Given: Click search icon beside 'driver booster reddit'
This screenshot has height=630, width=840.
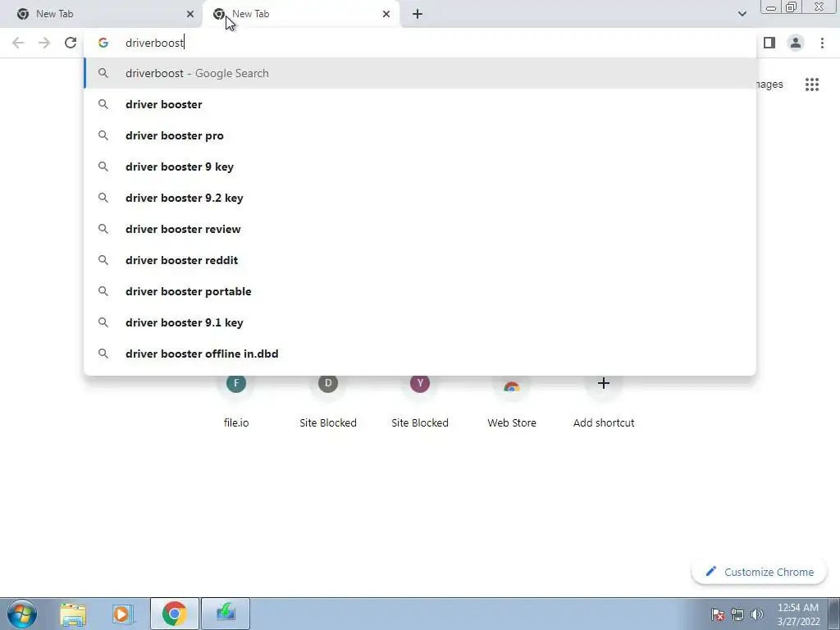Looking at the screenshot, I should [103, 260].
